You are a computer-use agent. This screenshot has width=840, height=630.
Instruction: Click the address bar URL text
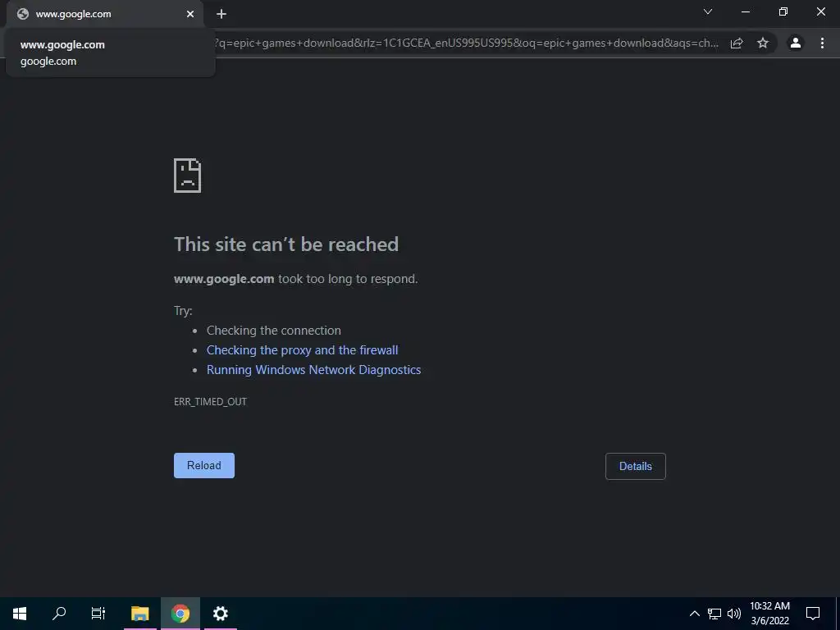(x=466, y=43)
